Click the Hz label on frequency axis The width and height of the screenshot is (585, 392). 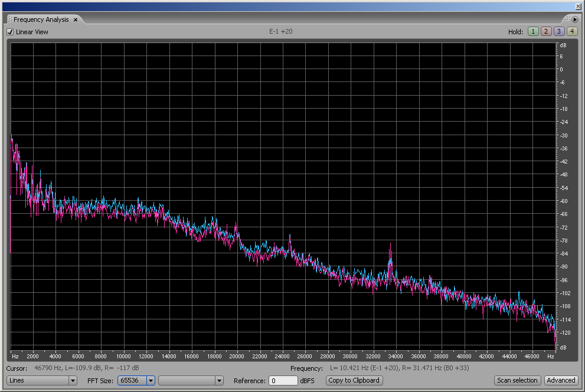(15, 357)
